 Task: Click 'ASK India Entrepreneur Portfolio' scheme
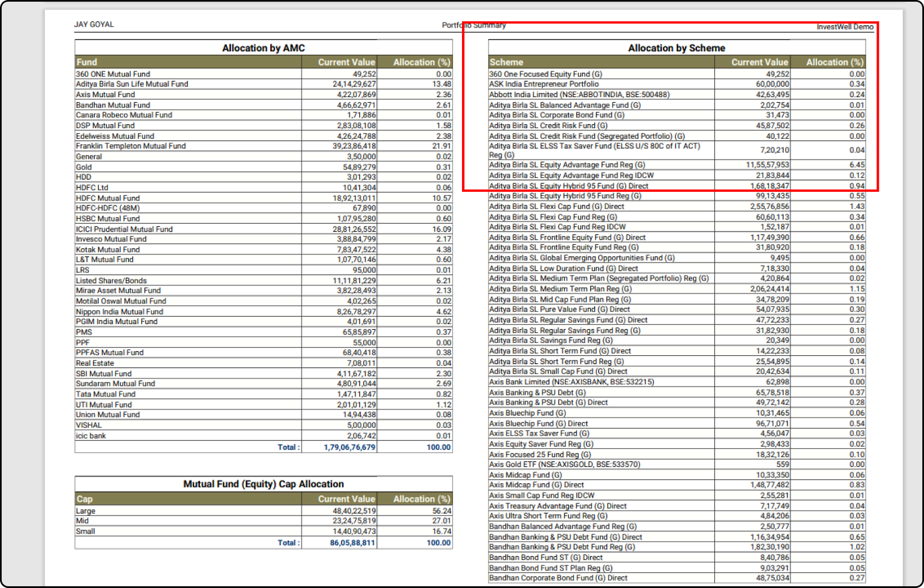(677, 84)
